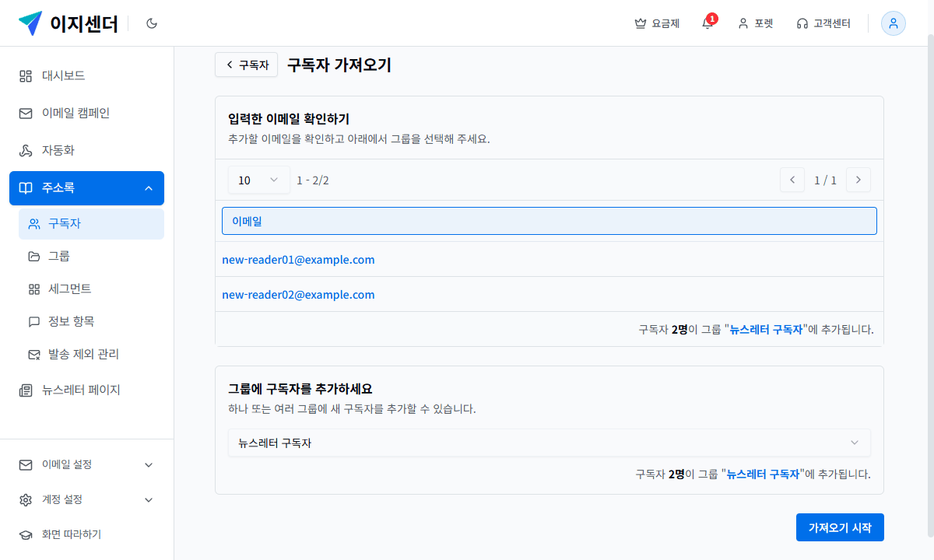
Task: Open the 뉴스레터 구독자 group dropdown
Action: 550,443
